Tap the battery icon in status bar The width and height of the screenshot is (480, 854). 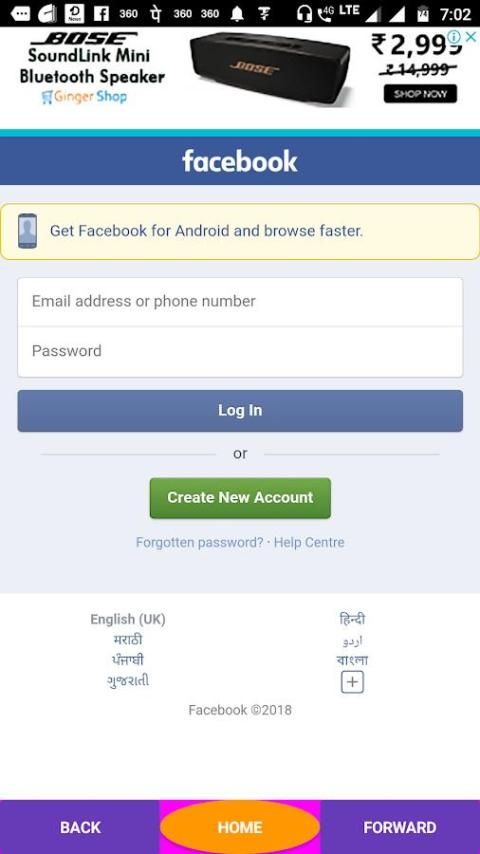pyautogui.click(x=423, y=13)
